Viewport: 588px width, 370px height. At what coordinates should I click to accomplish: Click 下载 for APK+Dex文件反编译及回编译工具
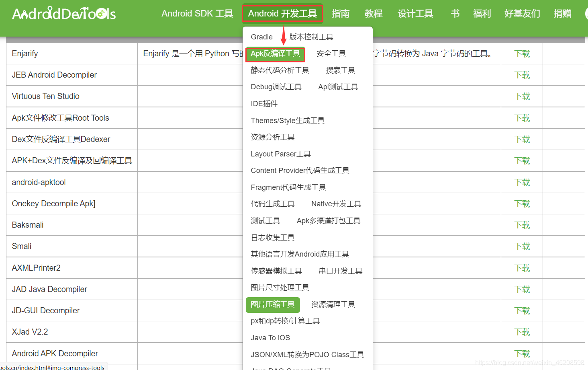click(x=522, y=161)
